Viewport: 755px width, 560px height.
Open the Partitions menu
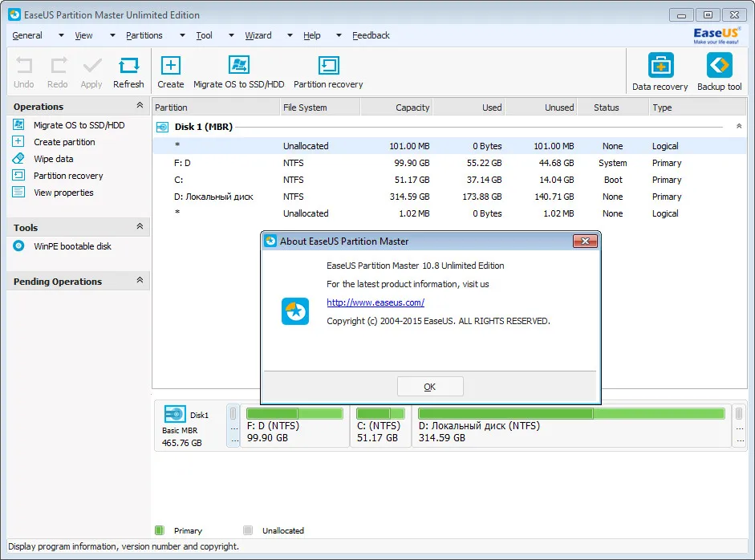click(144, 35)
